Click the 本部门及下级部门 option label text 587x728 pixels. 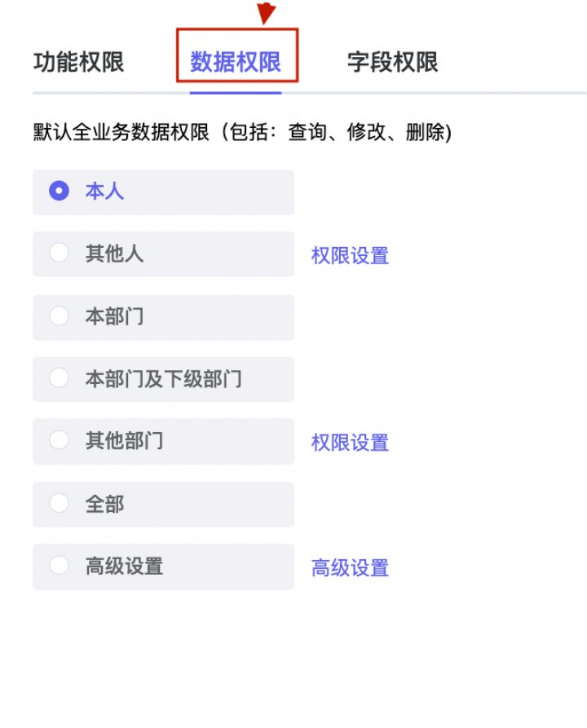pyautogui.click(x=164, y=379)
